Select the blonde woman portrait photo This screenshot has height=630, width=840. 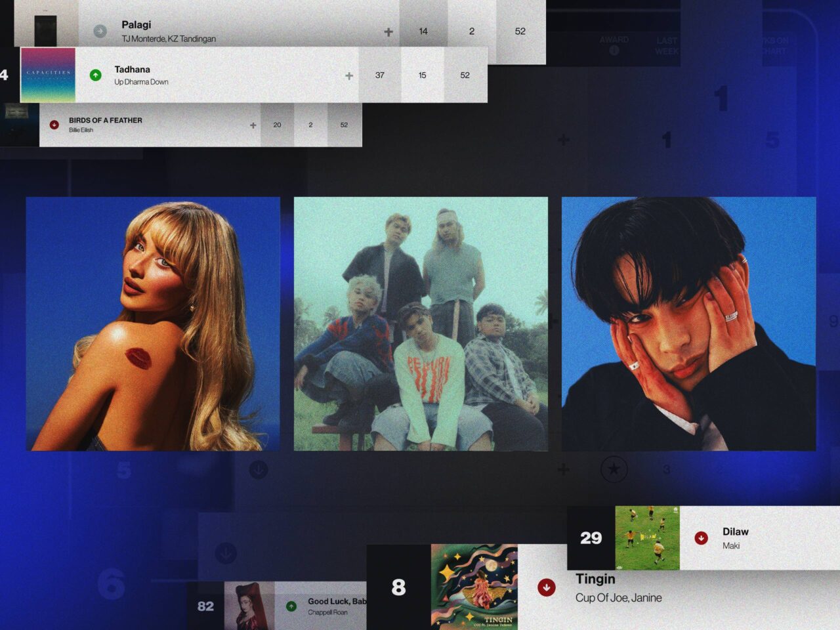pyautogui.click(x=153, y=324)
